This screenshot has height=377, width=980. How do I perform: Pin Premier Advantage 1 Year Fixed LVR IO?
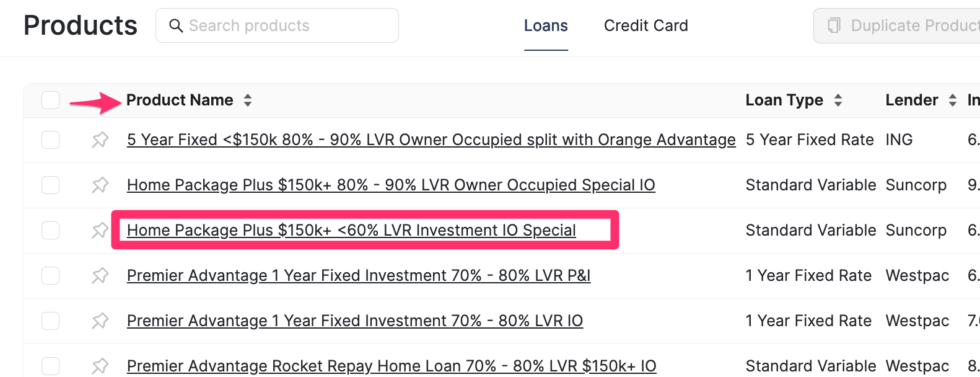(100, 321)
